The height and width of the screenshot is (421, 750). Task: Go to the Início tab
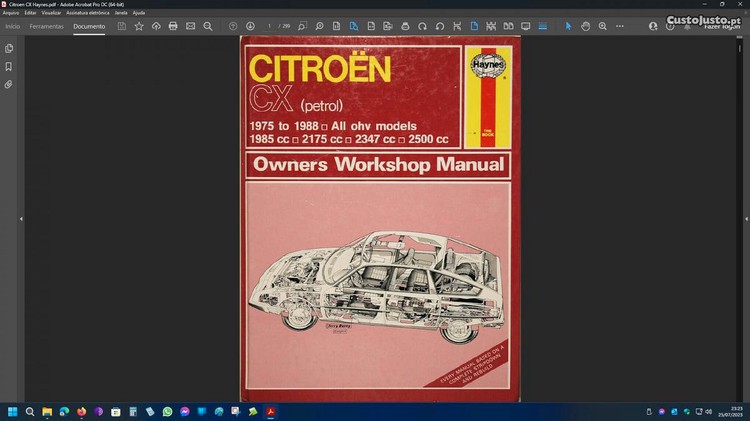pos(12,26)
